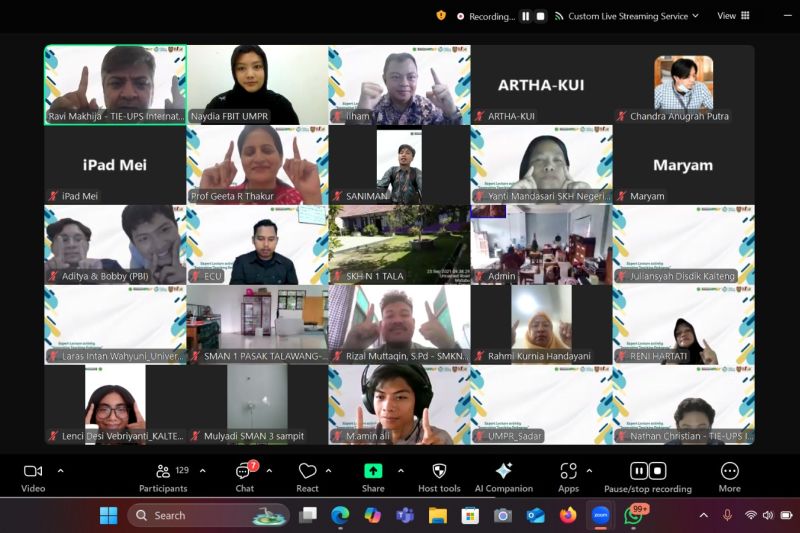Image resolution: width=800 pixels, height=533 pixels.
Task: Open Host tools shield
Action: pos(439,471)
